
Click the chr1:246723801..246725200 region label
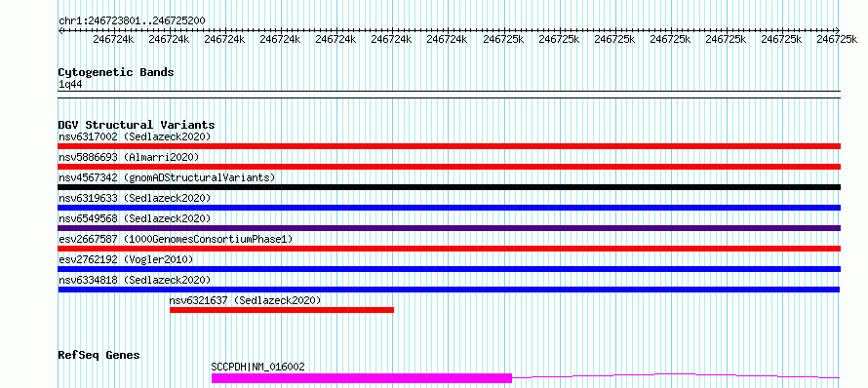[132, 21]
